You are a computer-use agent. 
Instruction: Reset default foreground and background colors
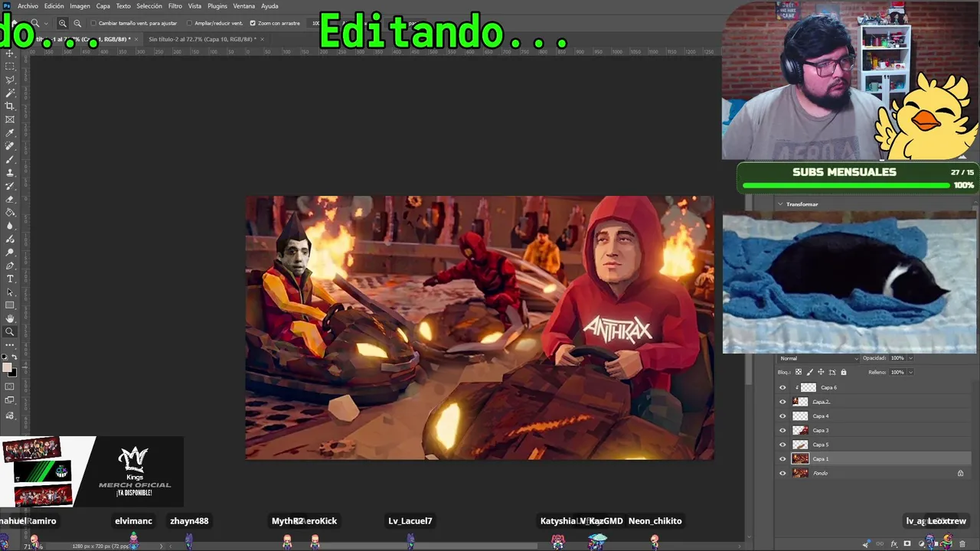(5, 357)
